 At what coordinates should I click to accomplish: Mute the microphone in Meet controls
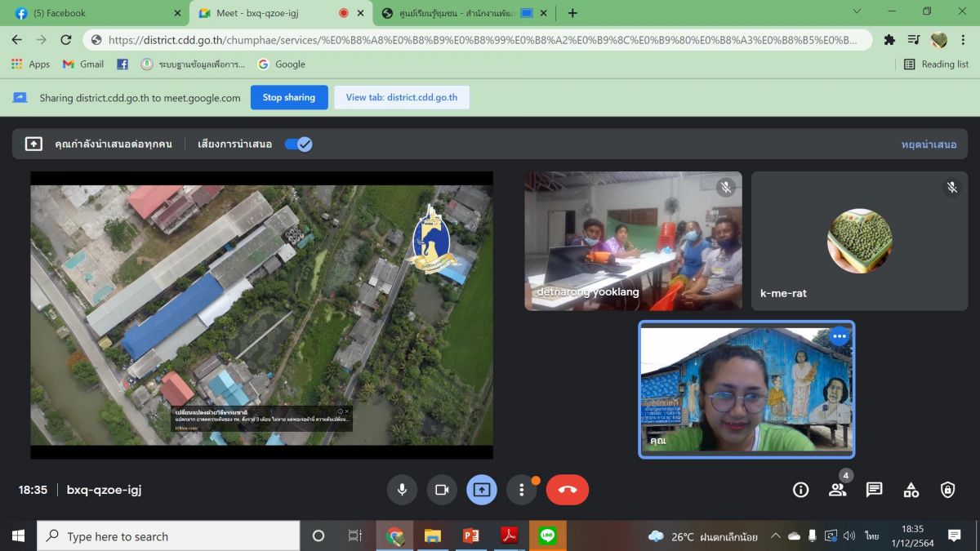(x=402, y=490)
